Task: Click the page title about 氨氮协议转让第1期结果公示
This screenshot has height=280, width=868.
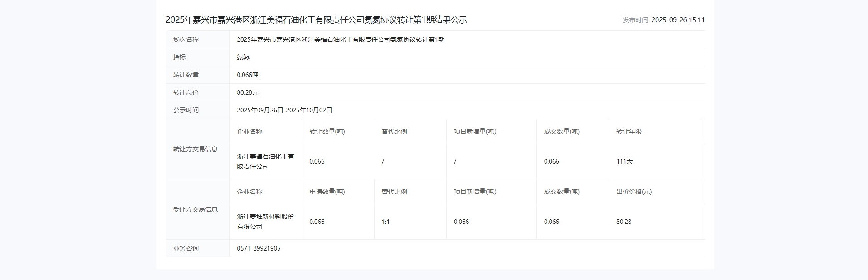Action: [316, 20]
